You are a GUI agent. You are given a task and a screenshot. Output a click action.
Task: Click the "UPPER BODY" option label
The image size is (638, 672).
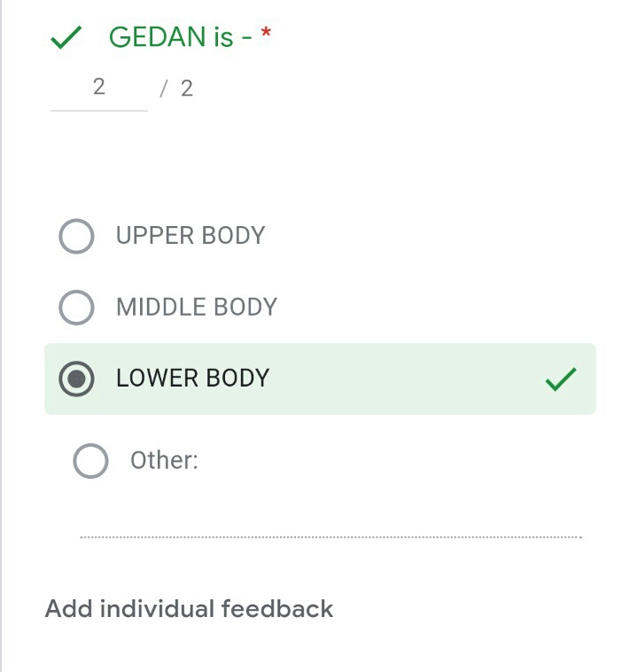pyautogui.click(x=191, y=236)
